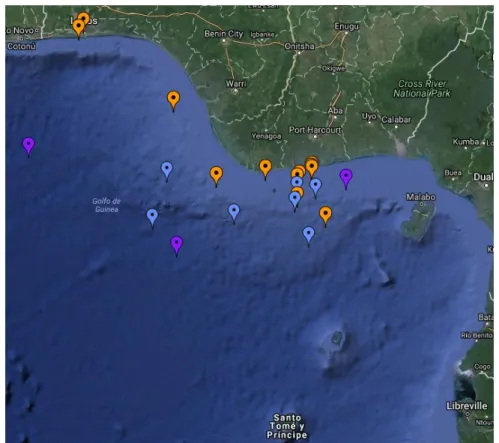Select the Uyo city label
Image resolution: width=499 pixels, height=443 pixels.
(369, 116)
